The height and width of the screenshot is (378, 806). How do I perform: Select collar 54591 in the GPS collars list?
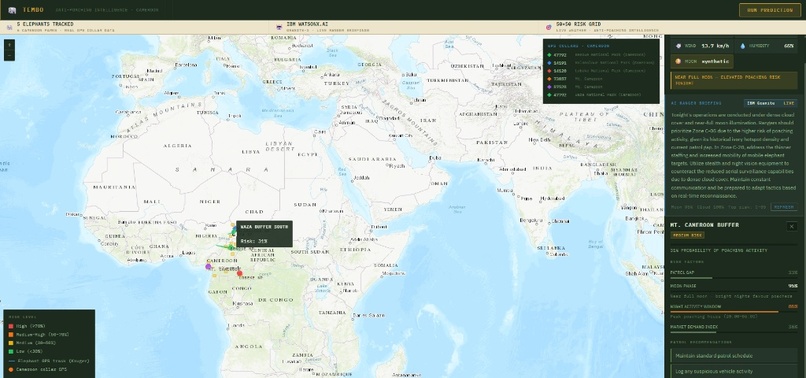[x=600, y=62]
